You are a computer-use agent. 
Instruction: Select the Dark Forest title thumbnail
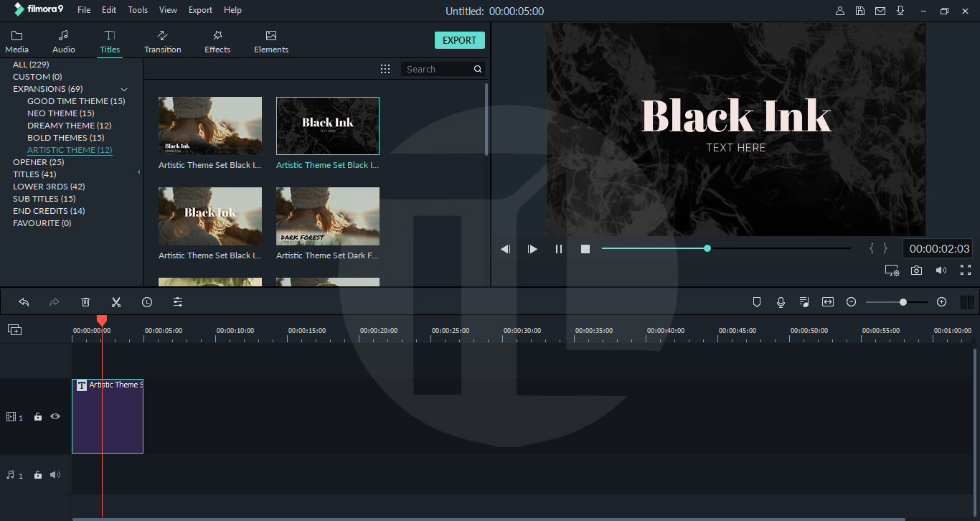pyautogui.click(x=327, y=215)
